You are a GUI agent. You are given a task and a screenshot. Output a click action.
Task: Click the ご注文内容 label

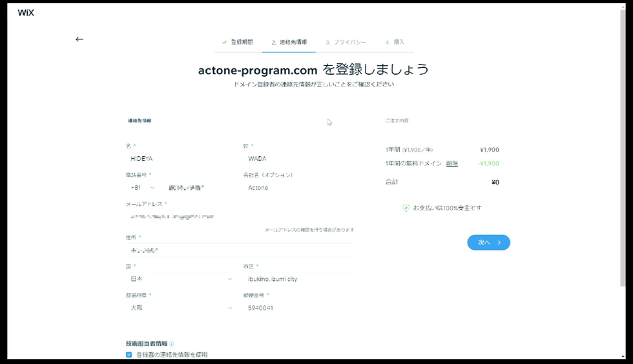(397, 121)
